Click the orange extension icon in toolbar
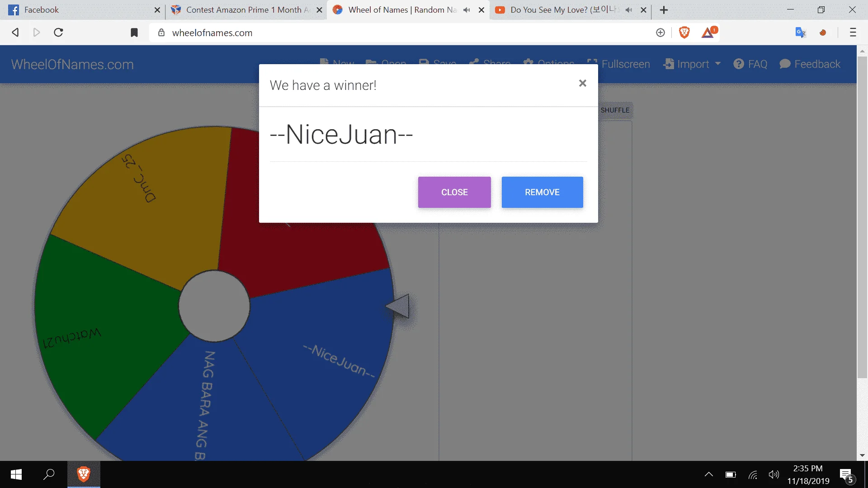This screenshot has width=868, height=488. (823, 33)
